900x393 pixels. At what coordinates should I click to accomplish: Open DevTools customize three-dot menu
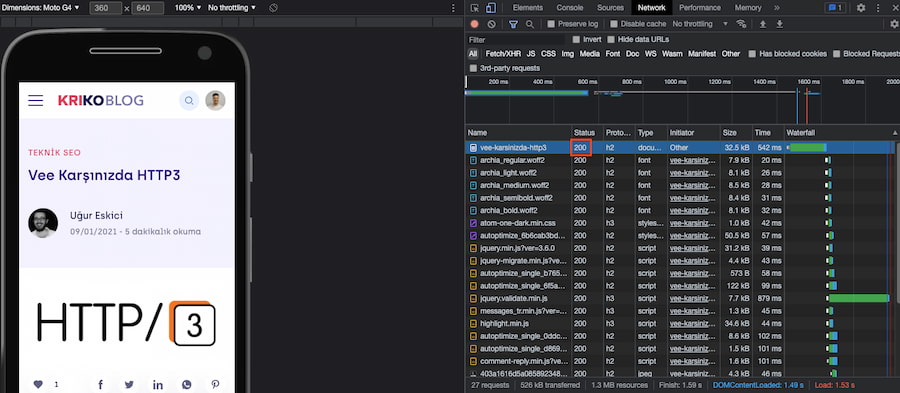pos(878,8)
